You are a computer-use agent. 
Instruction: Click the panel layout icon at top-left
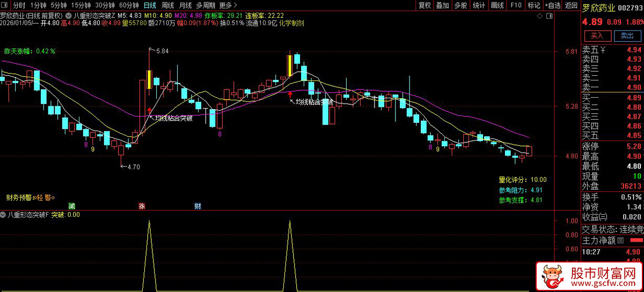pos(5,5)
